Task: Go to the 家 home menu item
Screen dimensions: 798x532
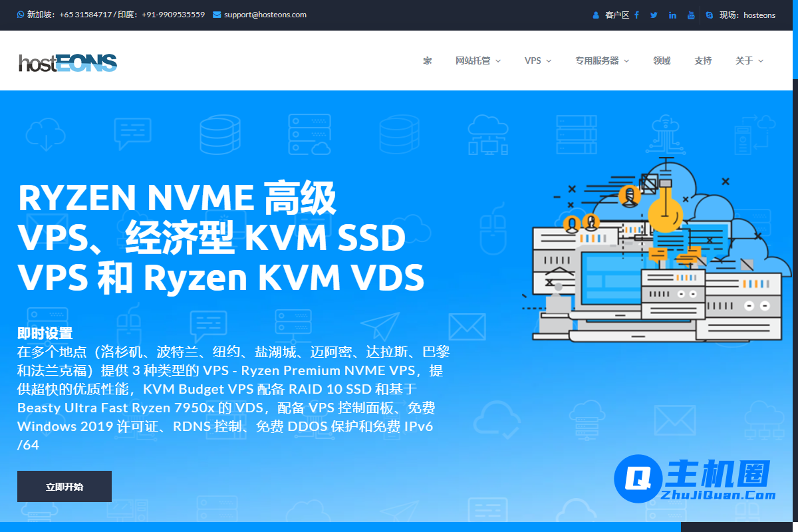Action: coord(427,61)
